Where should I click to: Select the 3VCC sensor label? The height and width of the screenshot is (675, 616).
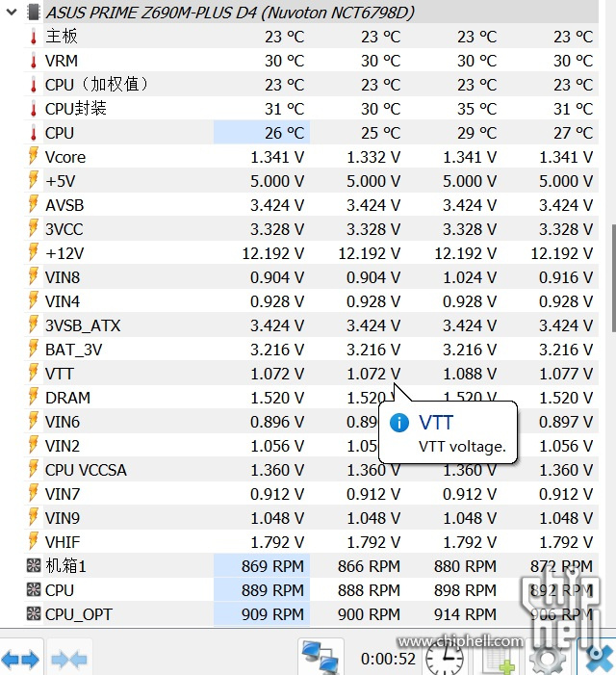pyautogui.click(x=64, y=229)
